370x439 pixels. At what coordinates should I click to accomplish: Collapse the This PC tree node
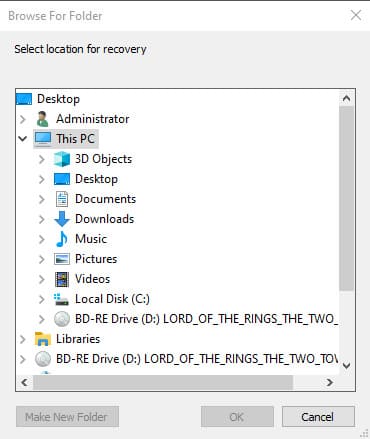pos(23,138)
